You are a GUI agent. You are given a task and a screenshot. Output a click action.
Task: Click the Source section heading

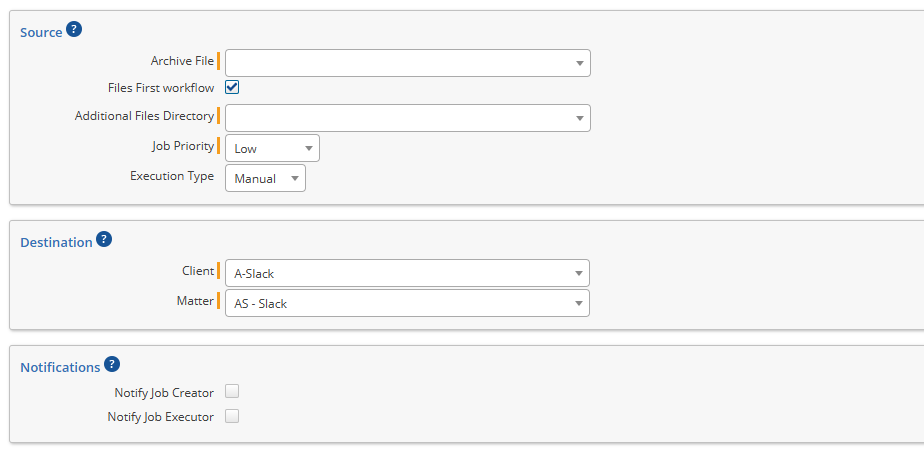(x=41, y=32)
